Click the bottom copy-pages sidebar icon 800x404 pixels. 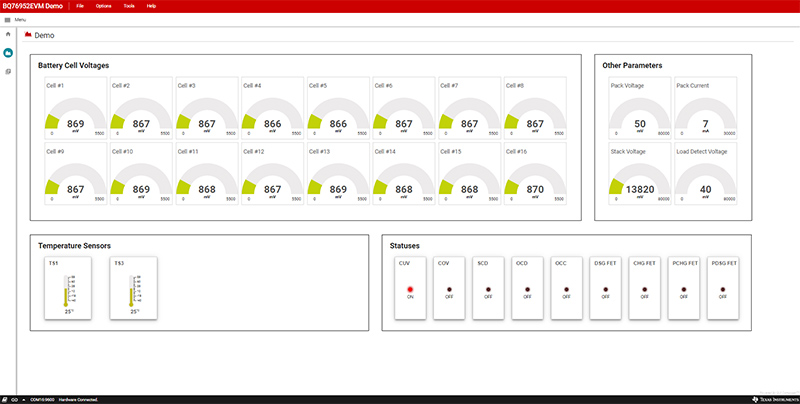(8, 71)
